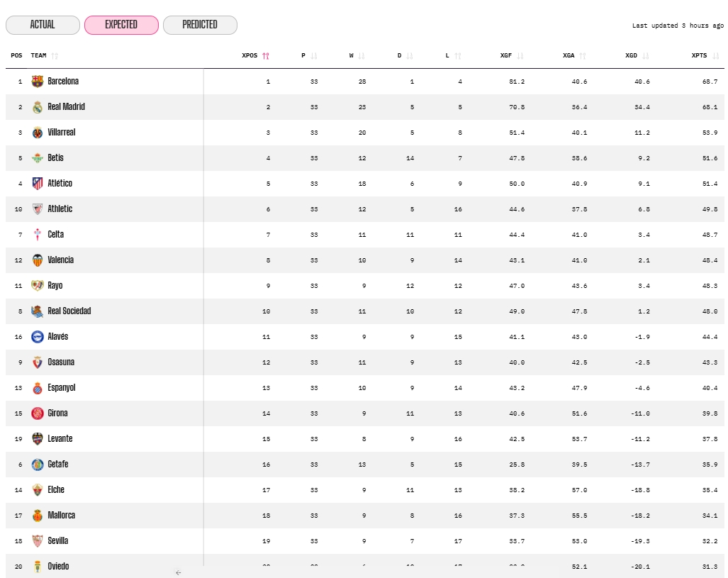Screen dimensions: 728x578
Task: Open Levante's team page
Action: 60,438
